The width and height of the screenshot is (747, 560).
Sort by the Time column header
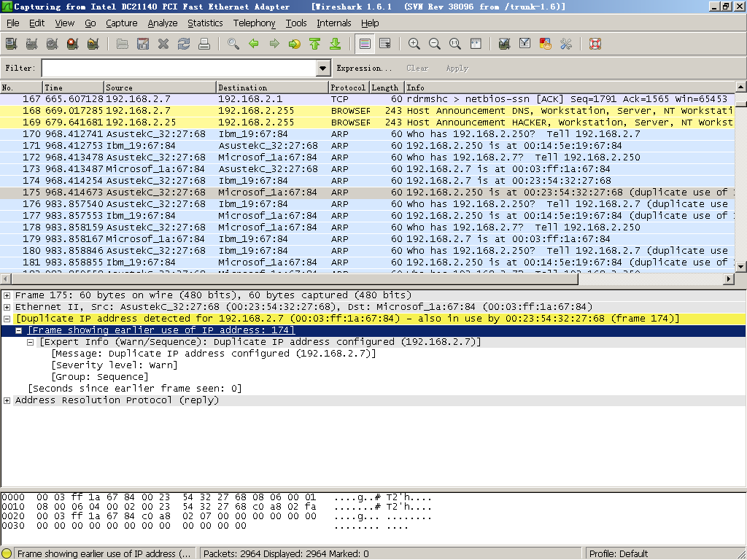point(73,87)
